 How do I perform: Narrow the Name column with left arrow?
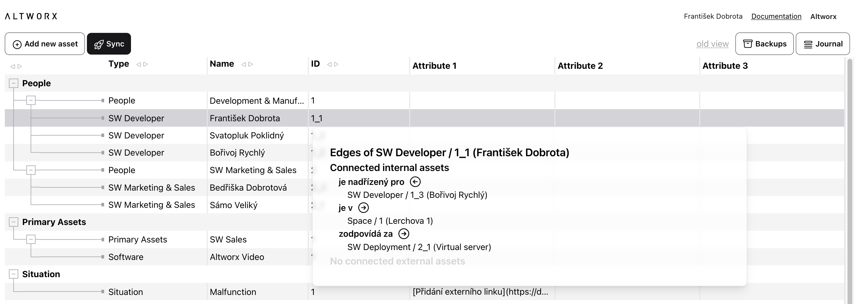[243, 64]
